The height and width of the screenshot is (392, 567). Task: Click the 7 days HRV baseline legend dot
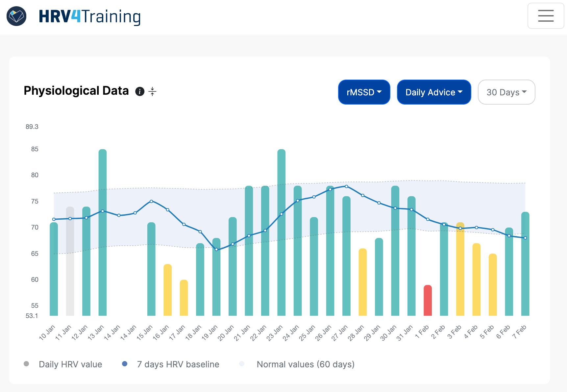125,364
